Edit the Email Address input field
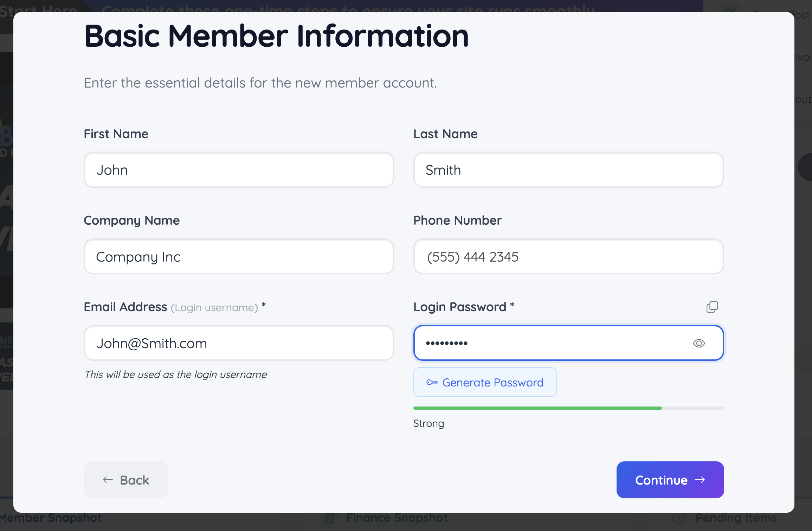 (239, 343)
